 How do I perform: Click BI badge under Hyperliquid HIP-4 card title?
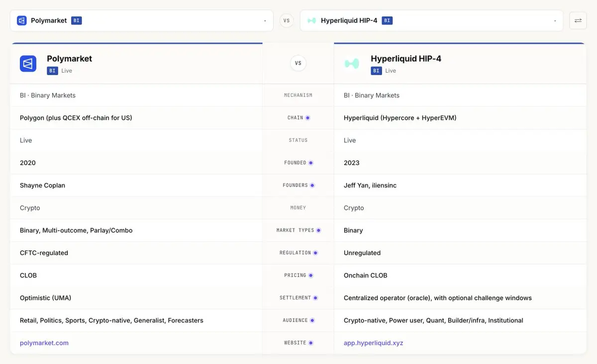coord(376,71)
